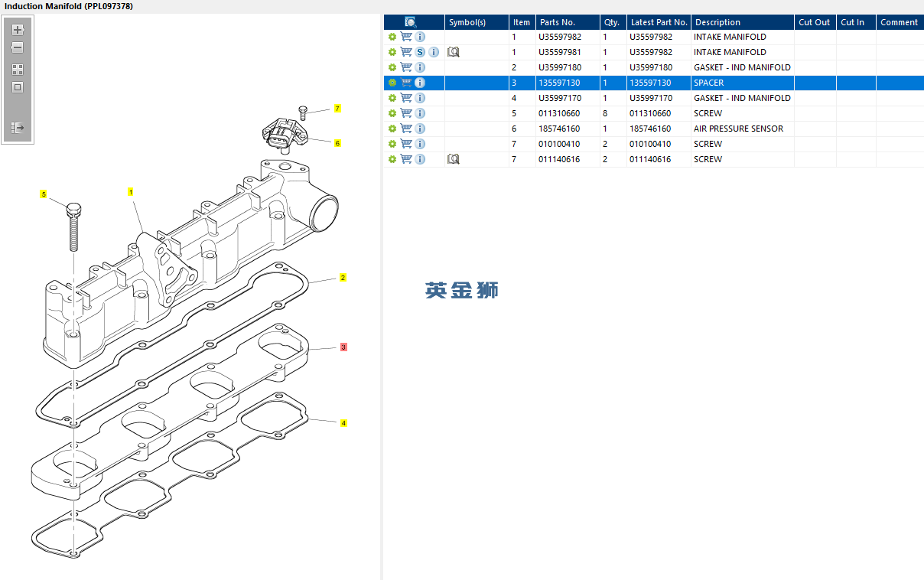Add AIR PRESSURE SENSOR to shopping cart
The image size is (924, 580).
(x=406, y=129)
